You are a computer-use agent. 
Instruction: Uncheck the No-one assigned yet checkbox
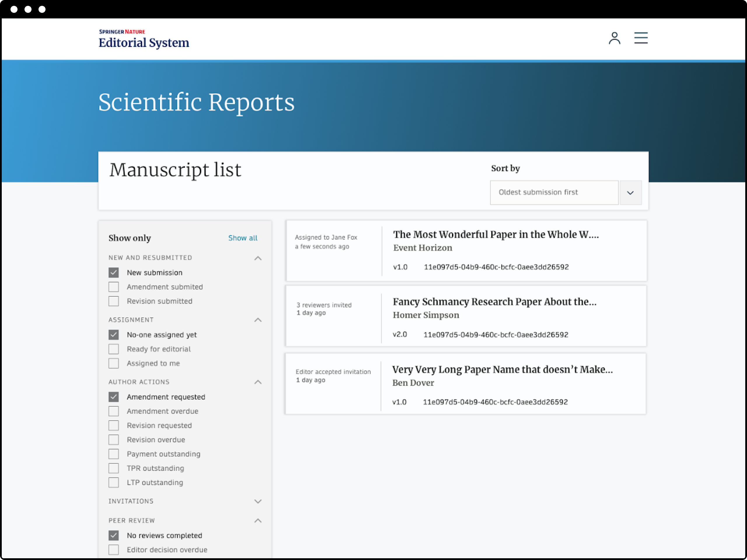[x=114, y=335]
